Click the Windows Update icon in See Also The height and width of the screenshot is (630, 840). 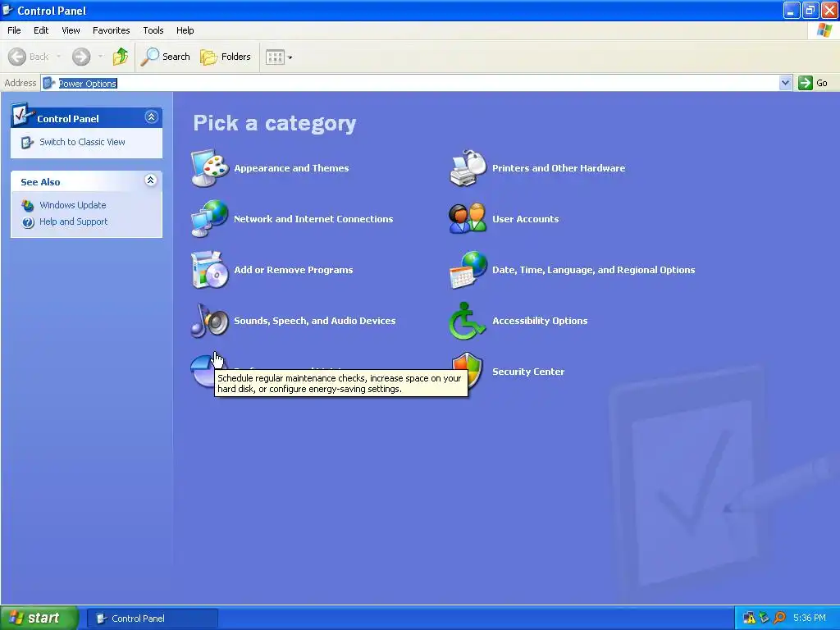click(28, 205)
